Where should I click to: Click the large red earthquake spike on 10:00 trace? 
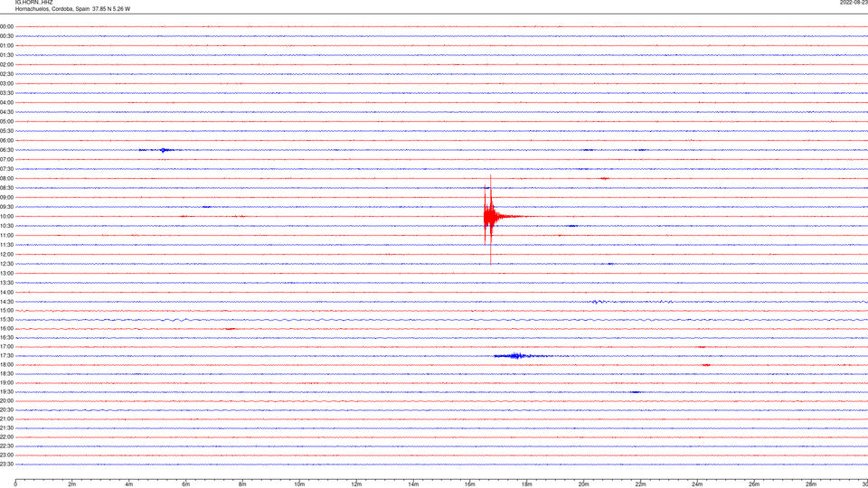pyautogui.click(x=490, y=216)
